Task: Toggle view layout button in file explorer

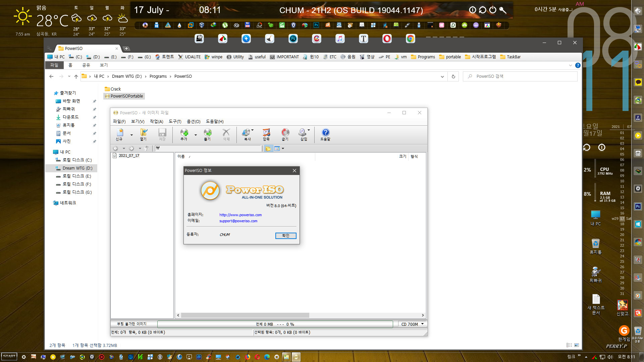Action: tap(569, 345)
